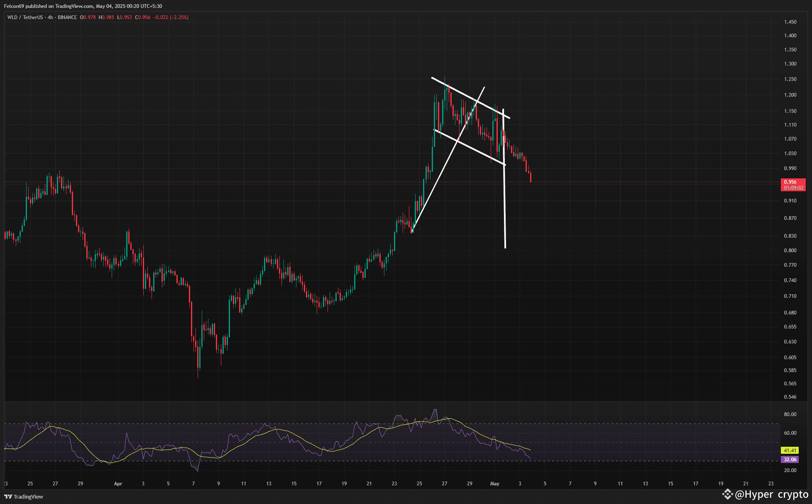The width and height of the screenshot is (812, 504).
Task: Click the 1.450 level on the price scale
Action: point(790,22)
